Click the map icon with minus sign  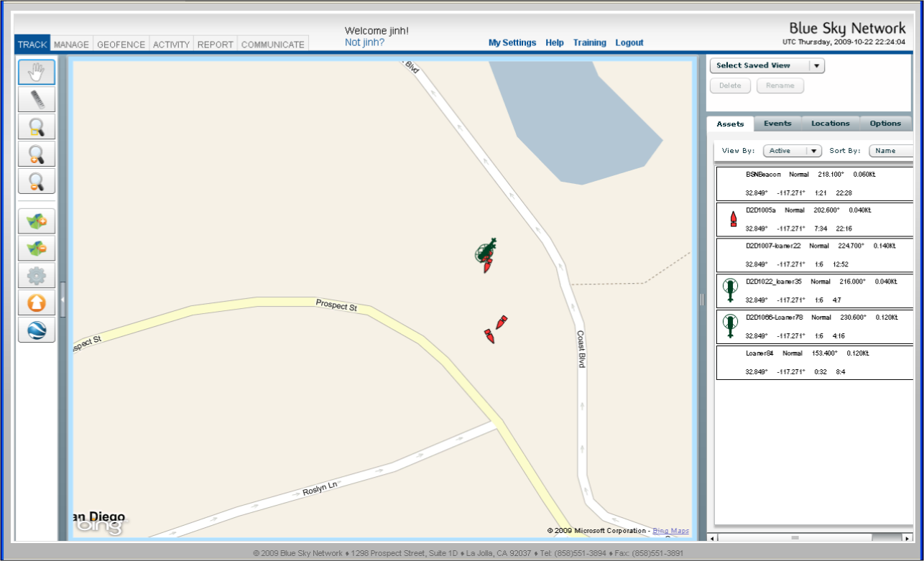37,249
